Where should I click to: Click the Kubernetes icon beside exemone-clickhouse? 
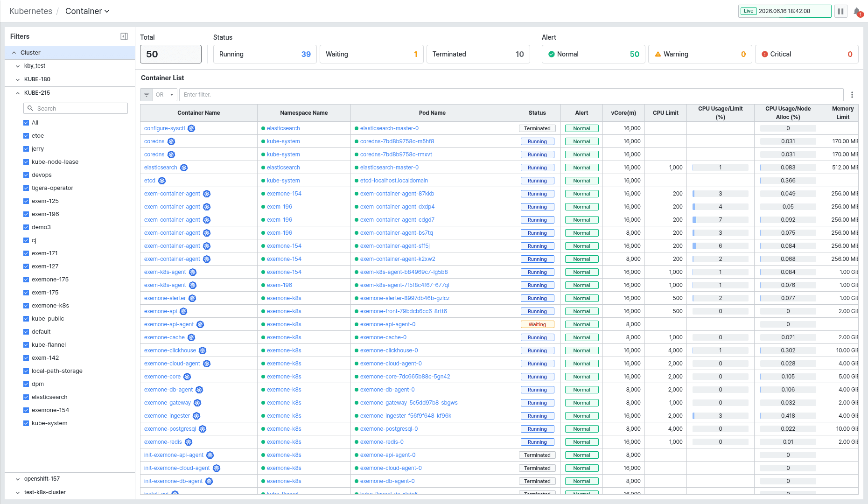(x=203, y=350)
